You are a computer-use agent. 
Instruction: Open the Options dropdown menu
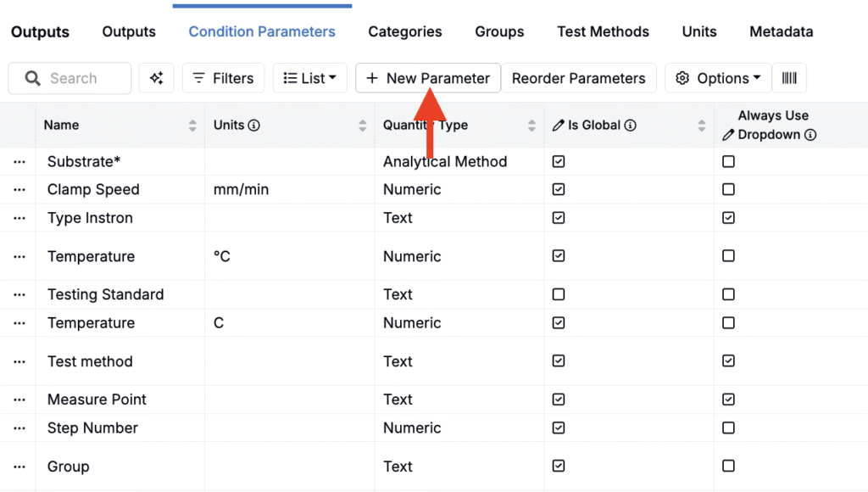tap(717, 78)
